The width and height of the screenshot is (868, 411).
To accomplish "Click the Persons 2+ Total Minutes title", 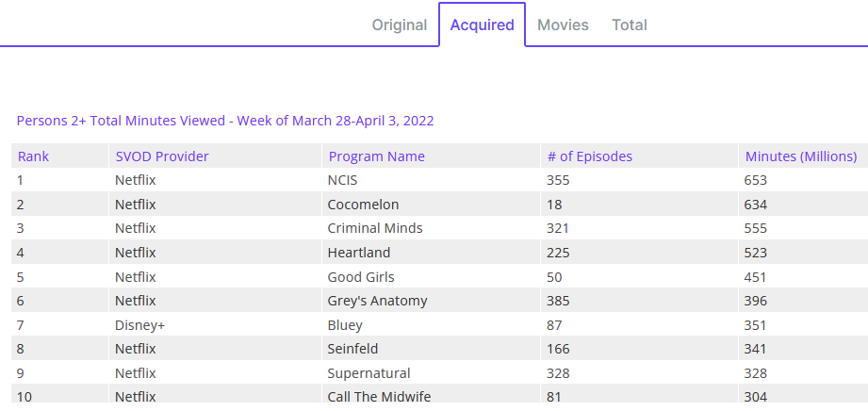I will tap(225, 121).
